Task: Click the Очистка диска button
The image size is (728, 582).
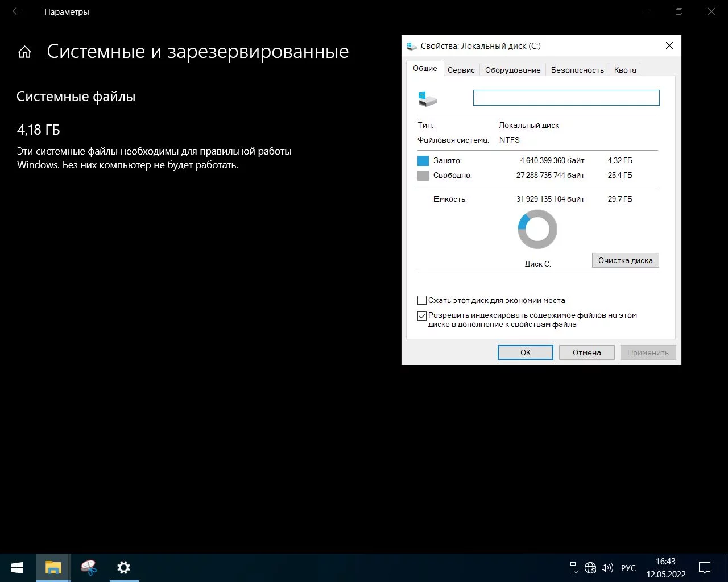Action: click(x=626, y=260)
